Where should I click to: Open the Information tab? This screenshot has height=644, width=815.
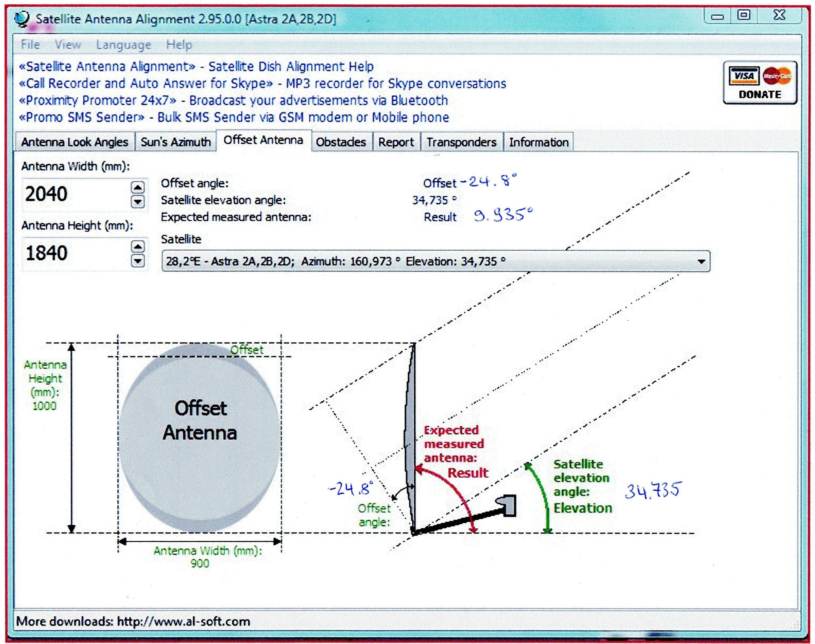pos(539,142)
